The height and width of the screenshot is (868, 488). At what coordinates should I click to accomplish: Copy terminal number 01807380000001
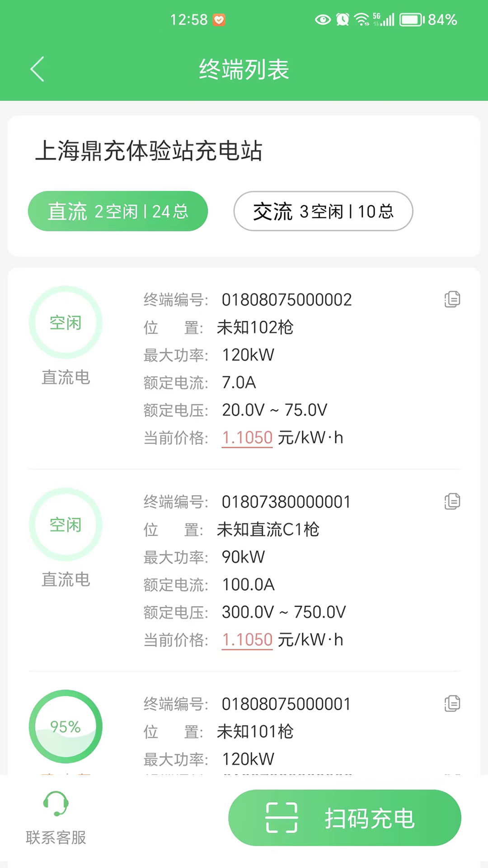point(452,501)
